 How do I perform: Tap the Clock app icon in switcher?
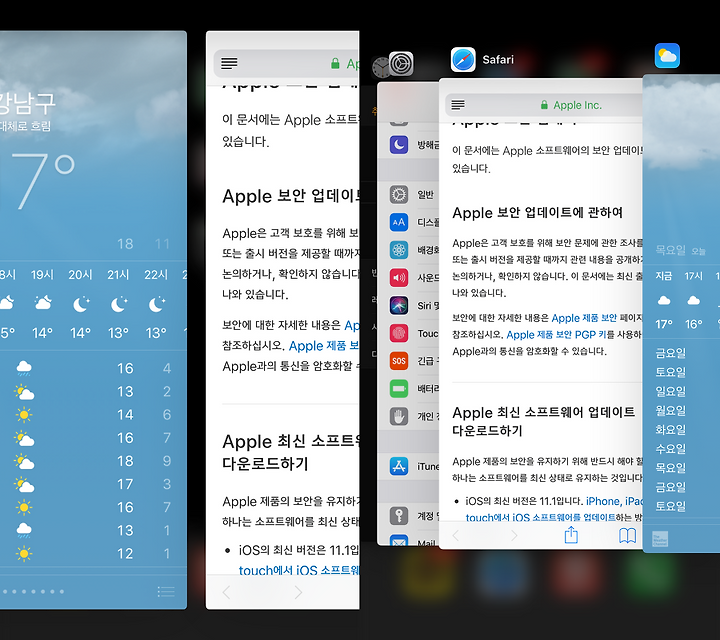(x=381, y=67)
